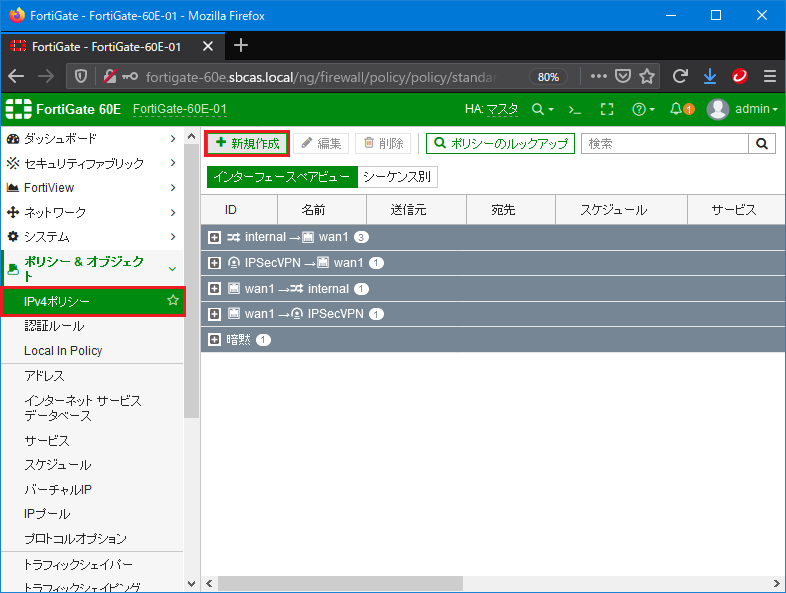This screenshot has height=593, width=786.
Task: Expand the wan1 → IPSecVPN policy group
Action: [214, 314]
